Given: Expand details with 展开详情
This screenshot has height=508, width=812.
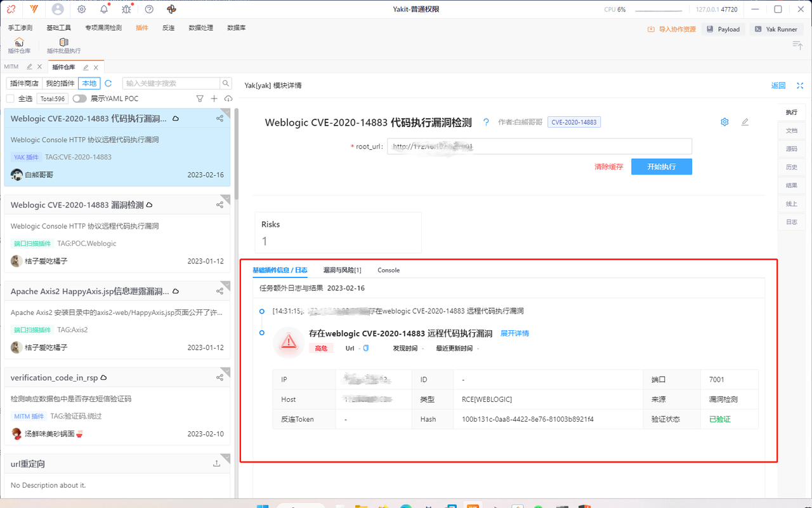Looking at the screenshot, I should (x=514, y=333).
